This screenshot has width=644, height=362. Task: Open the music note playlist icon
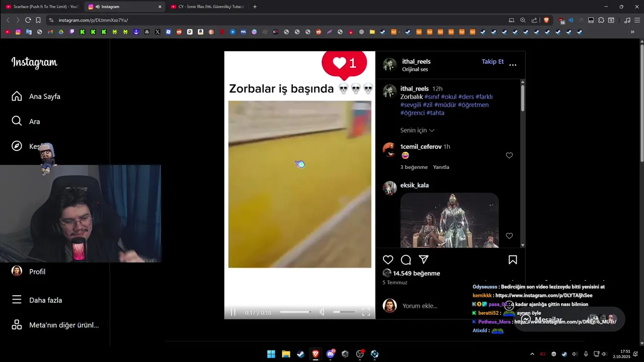pyautogui.click(x=627, y=20)
